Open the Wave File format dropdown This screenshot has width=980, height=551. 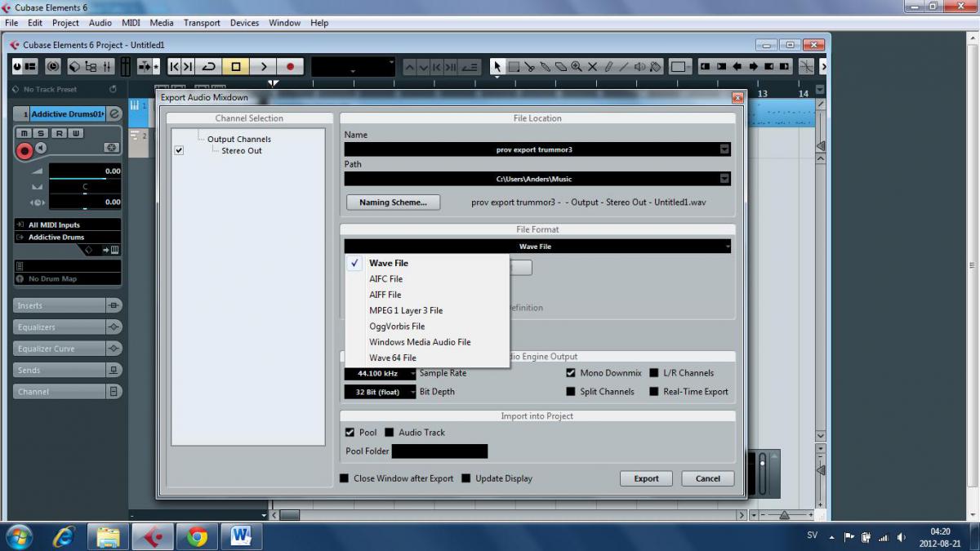click(x=537, y=247)
